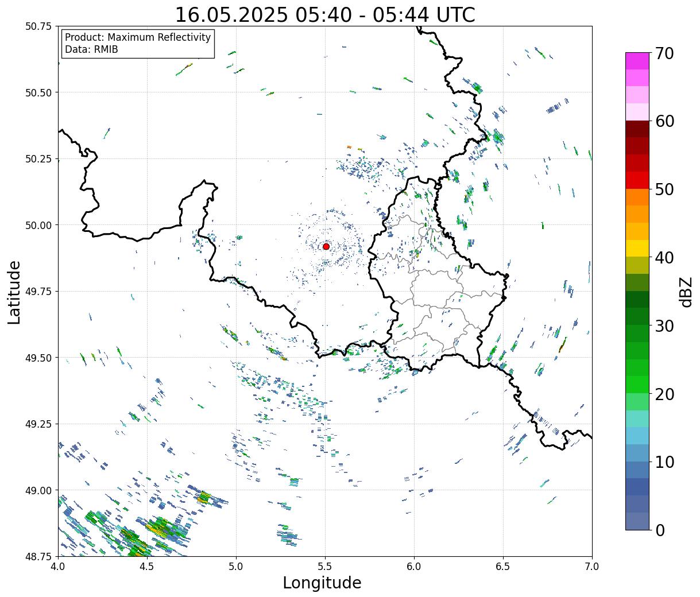Click the cyan colorbar segment above 10

tap(637, 436)
